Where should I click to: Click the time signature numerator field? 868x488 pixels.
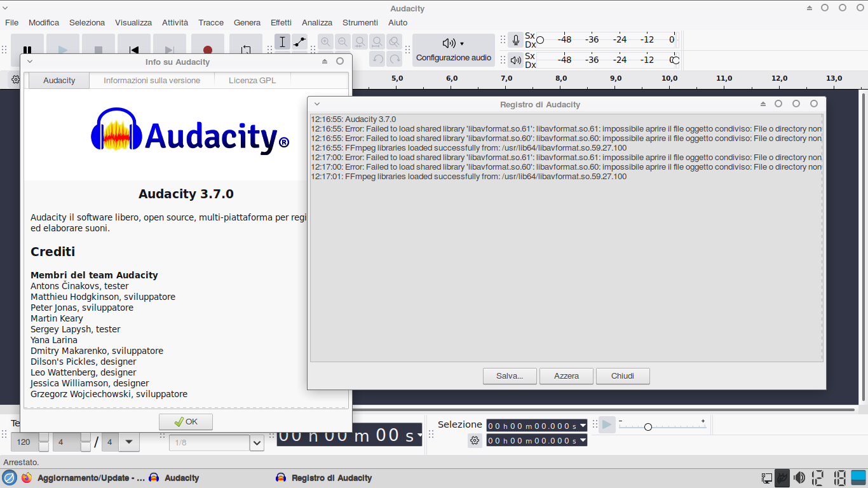pyautogui.click(x=66, y=442)
